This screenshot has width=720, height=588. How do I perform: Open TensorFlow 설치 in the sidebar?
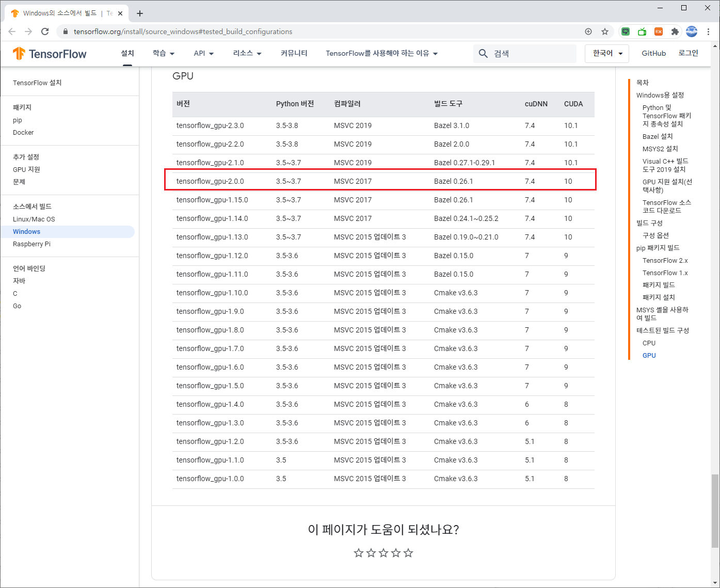[x=37, y=83]
